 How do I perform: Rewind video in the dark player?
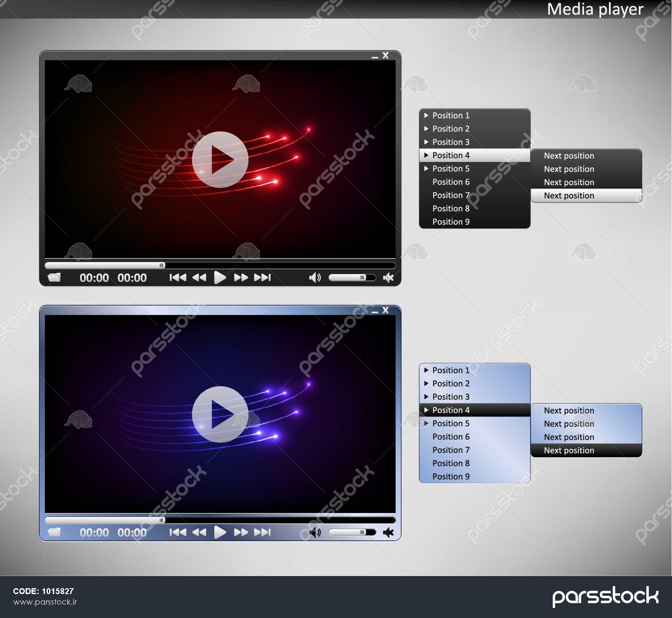(x=199, y=278)
